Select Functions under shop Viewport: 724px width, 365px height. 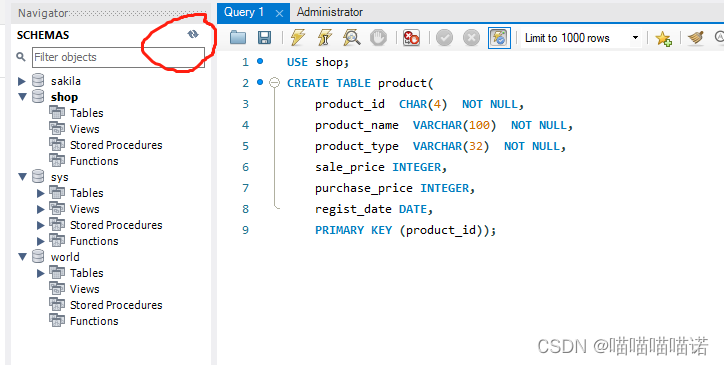coord(94,161)
